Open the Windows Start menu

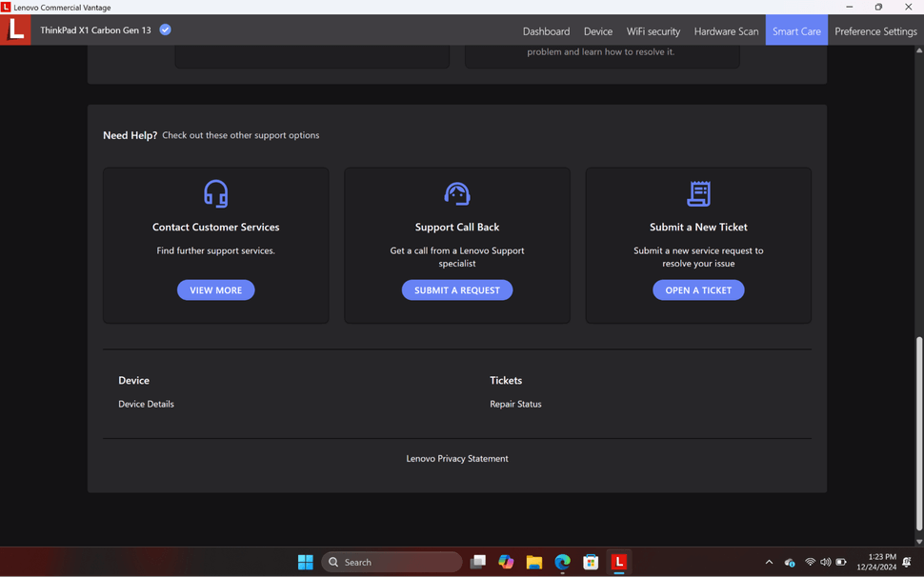(x=305, y=563)
